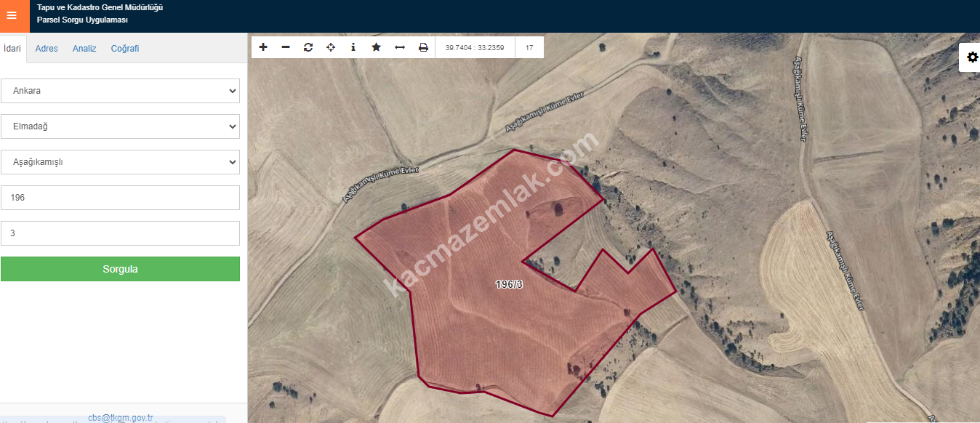Open the Elmadağ district dropdown
Viewport: 980px width, 423px height.
pyautogui.click(x=120, y=126)
